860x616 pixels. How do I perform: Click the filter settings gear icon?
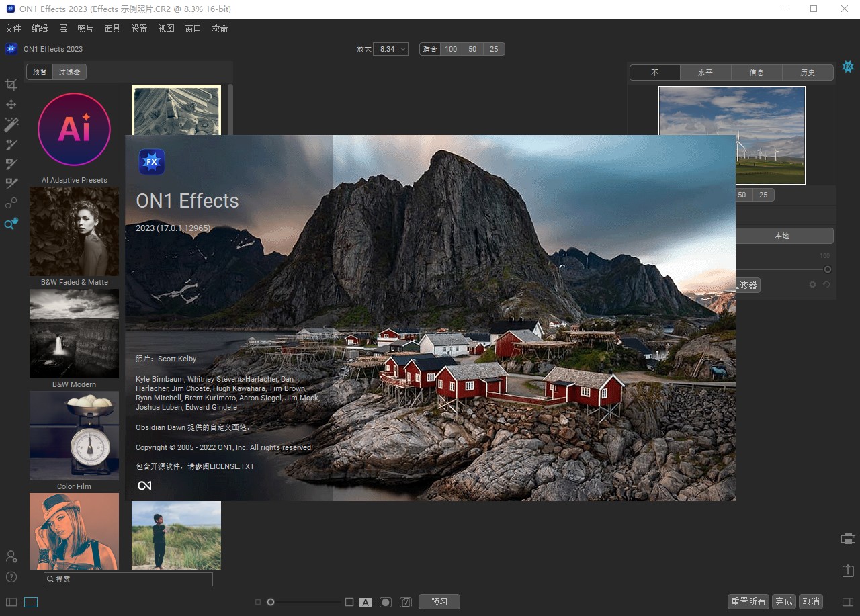point(812,285)
